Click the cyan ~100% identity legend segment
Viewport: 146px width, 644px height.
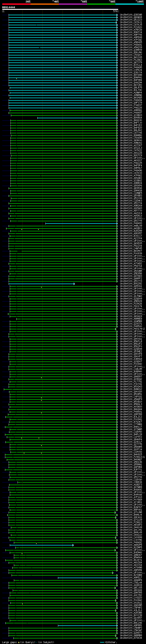[x=130, y=4]
